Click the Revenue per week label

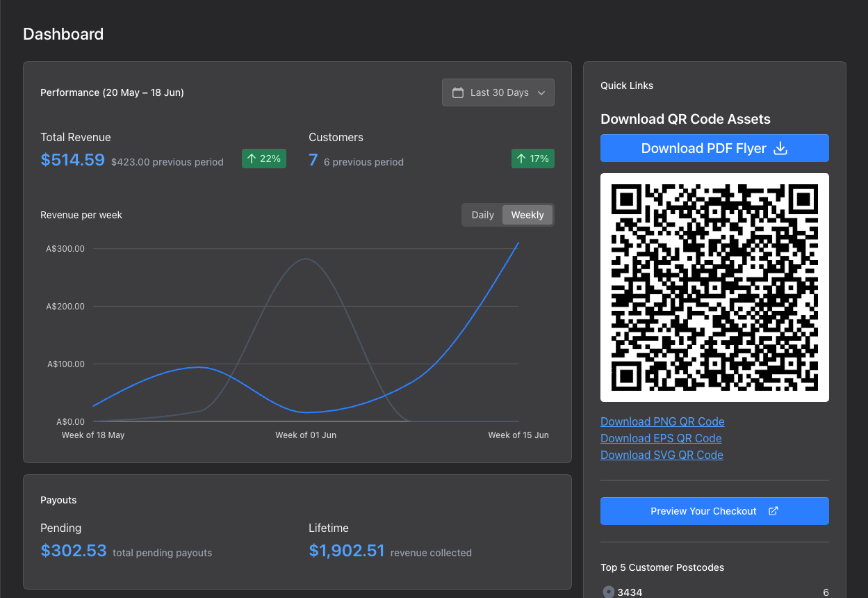point(81,215)
